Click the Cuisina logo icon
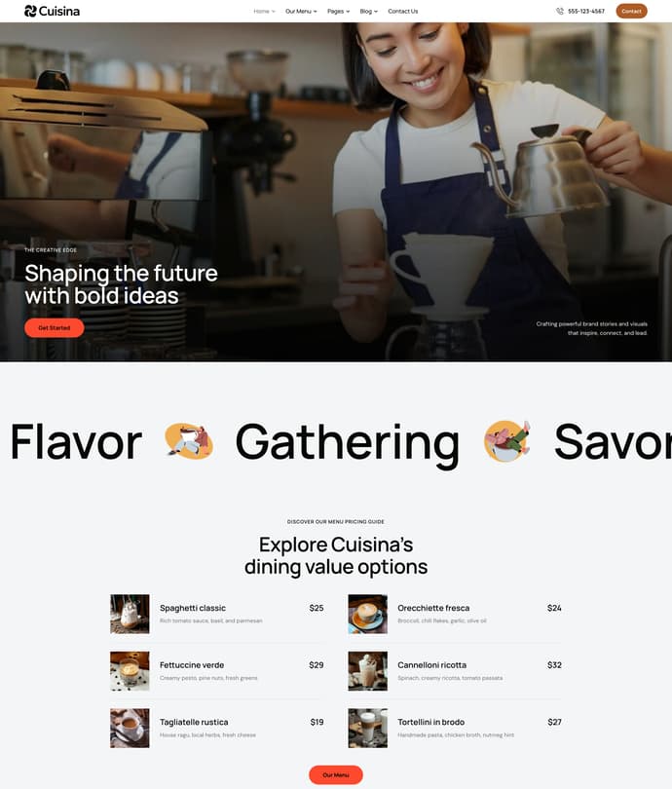Screen dimensions: 672x789 [x=30, y=11]
